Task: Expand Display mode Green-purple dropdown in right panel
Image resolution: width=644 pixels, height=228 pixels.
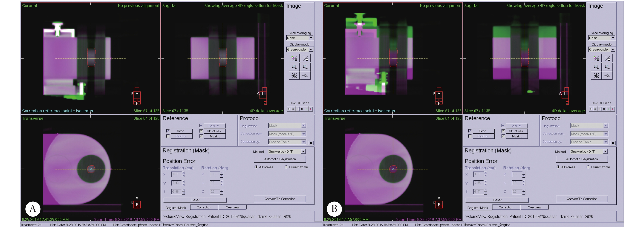Action: click(613, 49)
